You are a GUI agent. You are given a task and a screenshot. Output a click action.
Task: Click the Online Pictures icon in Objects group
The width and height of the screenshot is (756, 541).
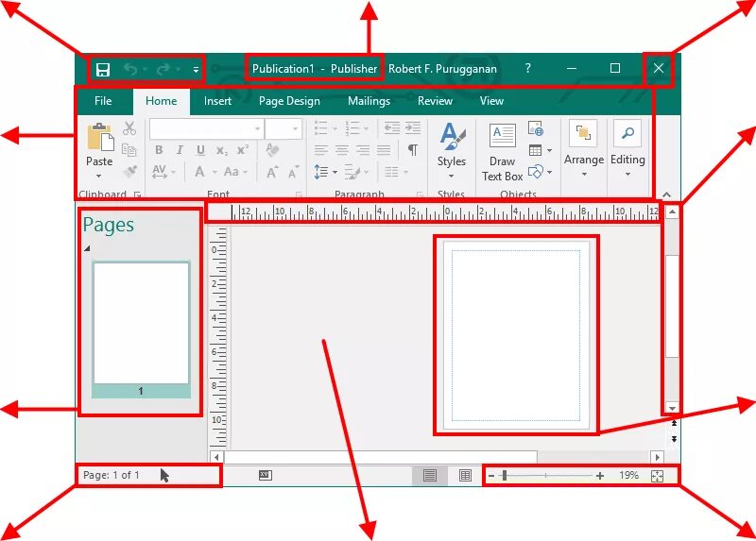pos(536,128)
